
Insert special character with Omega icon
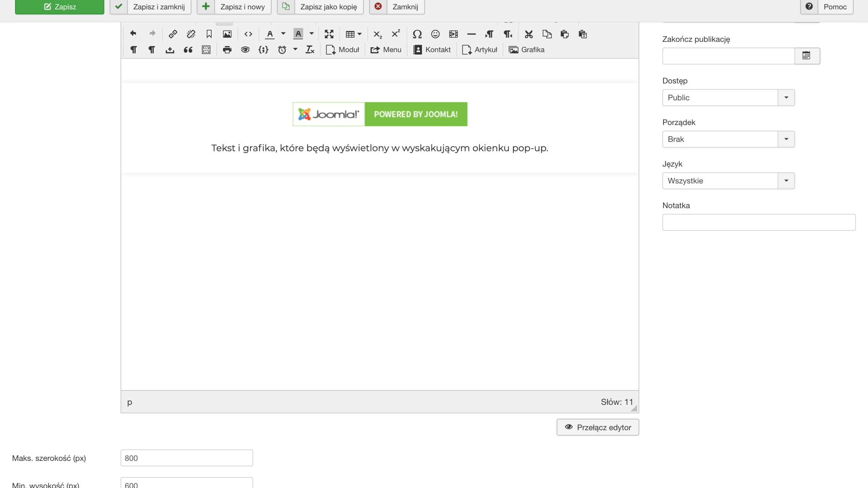(417, 34)
